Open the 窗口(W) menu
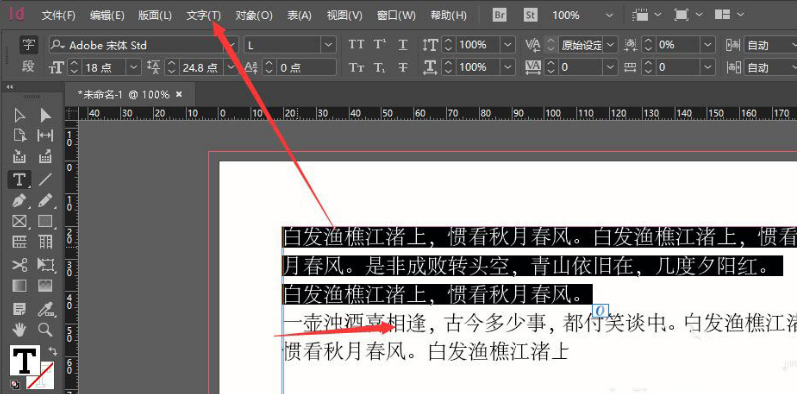Image resolution: width=798 pixels, height=394 pixels. [x=396, y=15]
